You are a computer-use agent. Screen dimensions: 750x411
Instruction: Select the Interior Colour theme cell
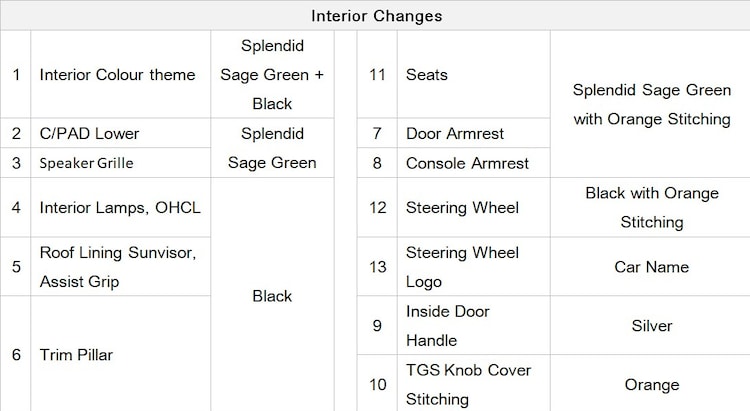point(117,75)
